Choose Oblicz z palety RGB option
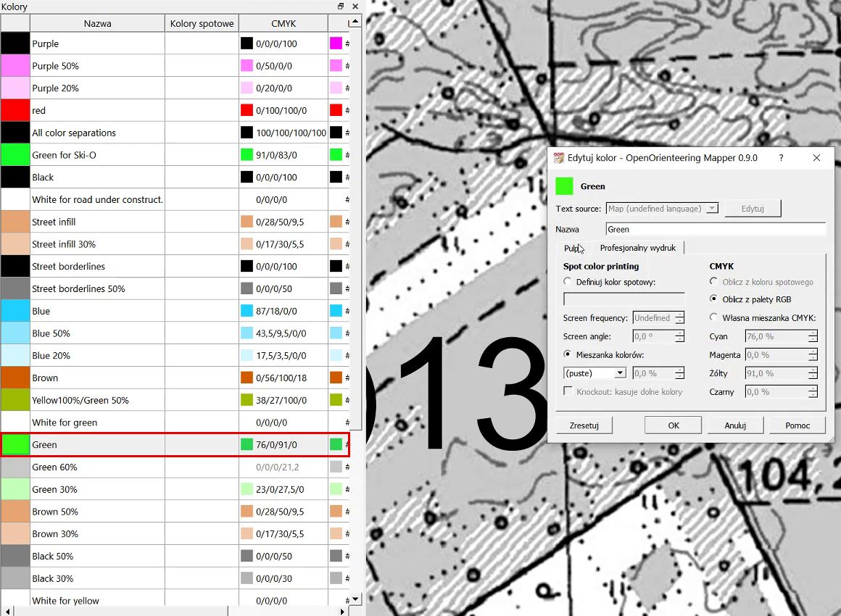 pyautogui.click(x=713, y=299)
